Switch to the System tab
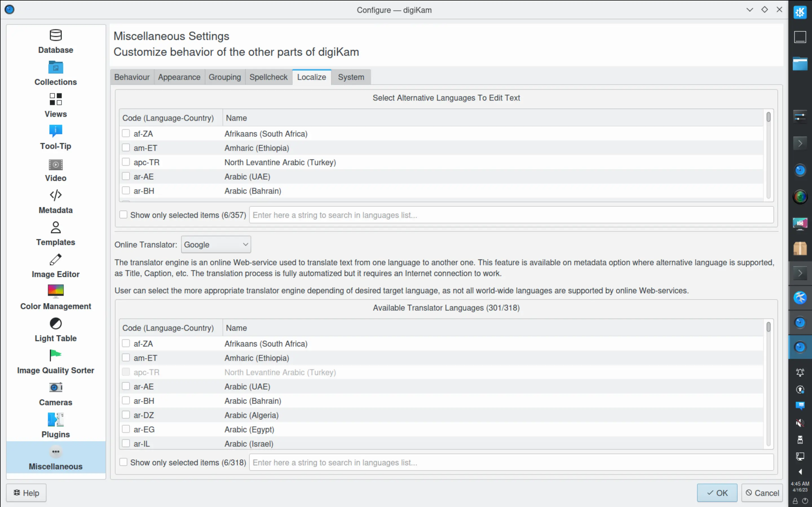The width and height of the screenshot is (812, 507). tap(351, 77)
